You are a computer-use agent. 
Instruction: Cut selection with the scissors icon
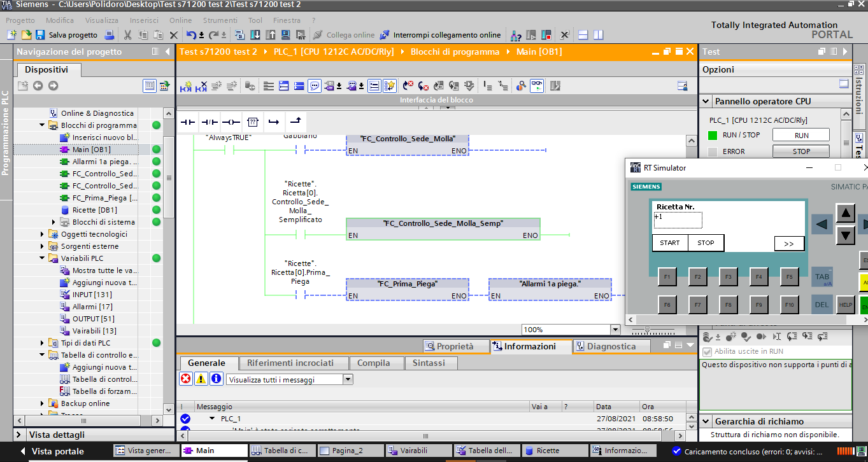click(127, 34)
